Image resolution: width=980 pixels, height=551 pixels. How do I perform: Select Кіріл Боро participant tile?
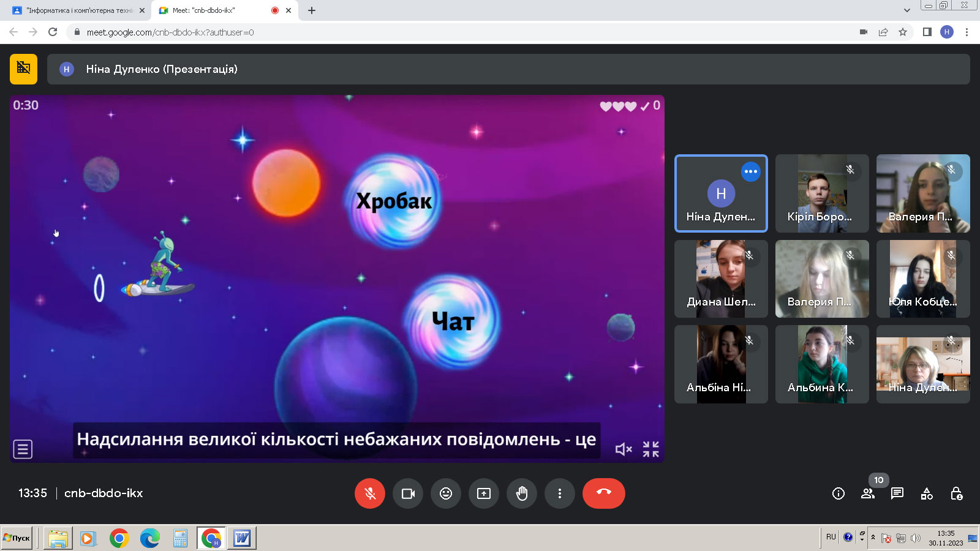click(822, 193)
